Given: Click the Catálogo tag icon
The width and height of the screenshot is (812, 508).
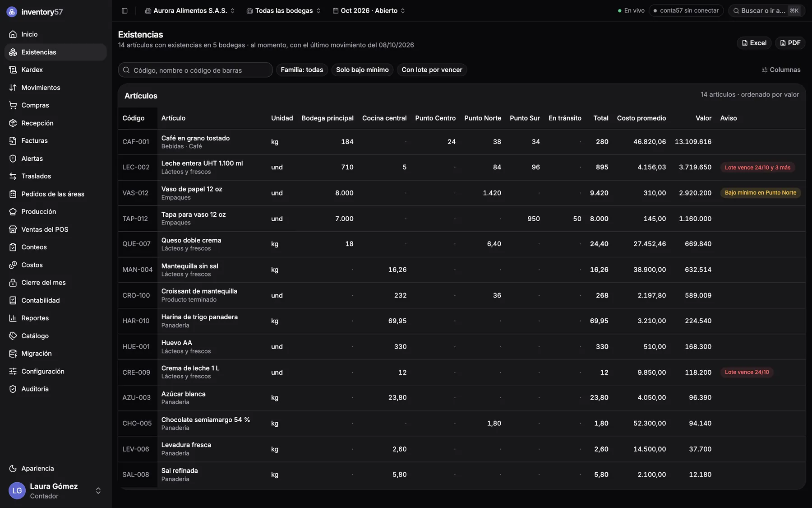Looking at the screenshot, I should point(13,336).
